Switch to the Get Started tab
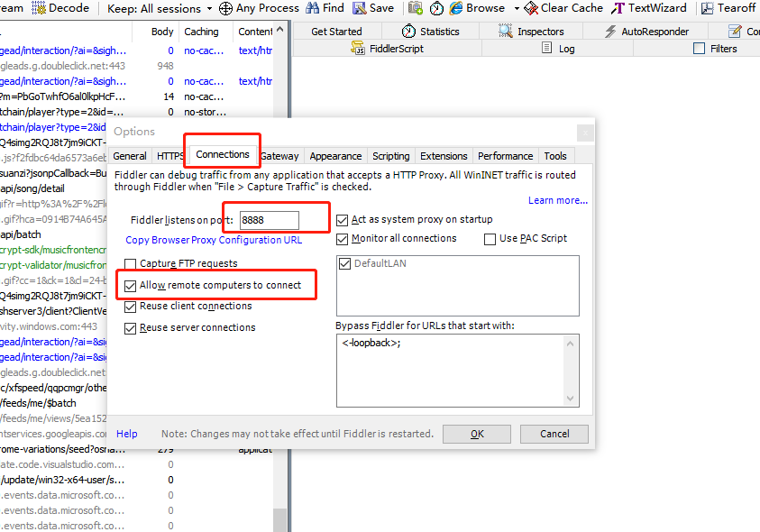Screen dimensions: 760x532 click(x=336, y=32)
